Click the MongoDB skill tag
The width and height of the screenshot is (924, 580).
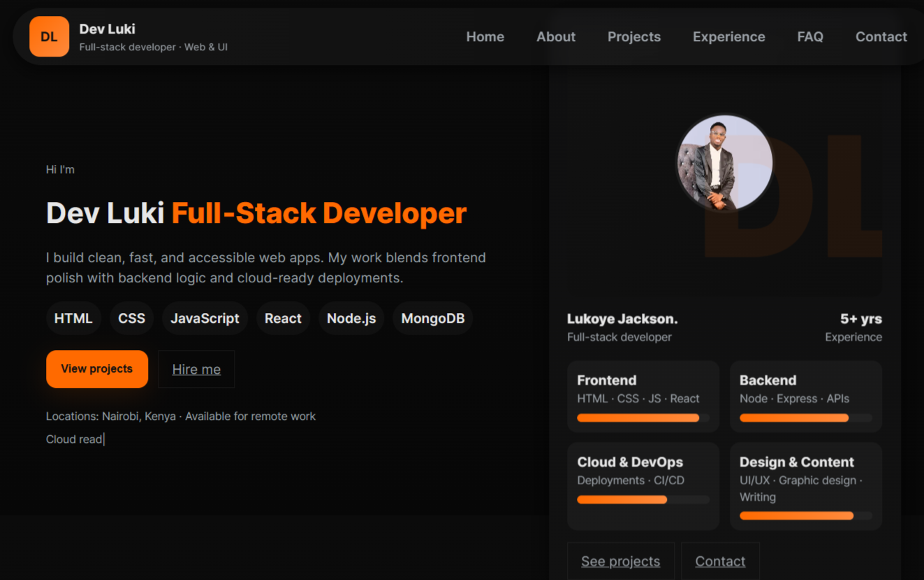[432, 319]
